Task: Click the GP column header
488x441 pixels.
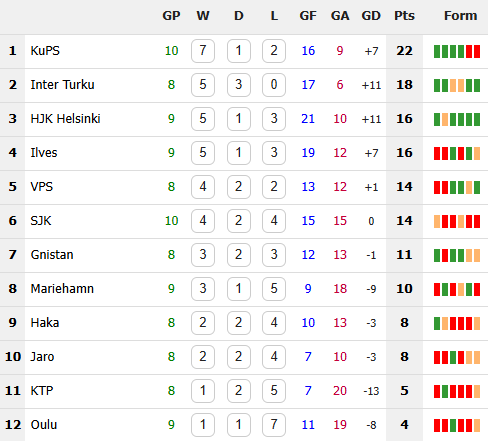Action: 171,16
